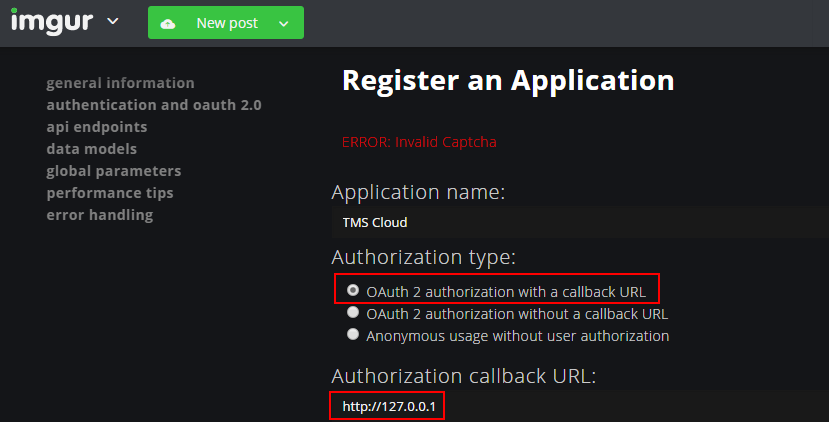Open general information docs page
Screen dimensions: 829x422
point(120,83)
